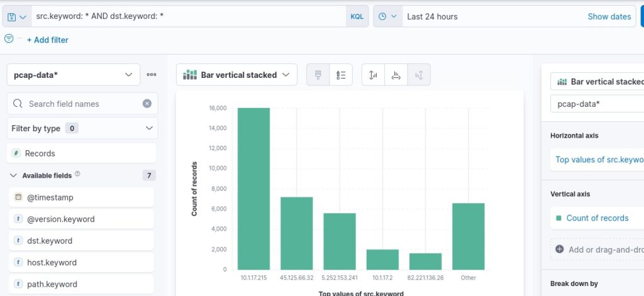Open the Bar vertical stacked chart type dropdown
The image size is (644, 296).
point(236,75)
